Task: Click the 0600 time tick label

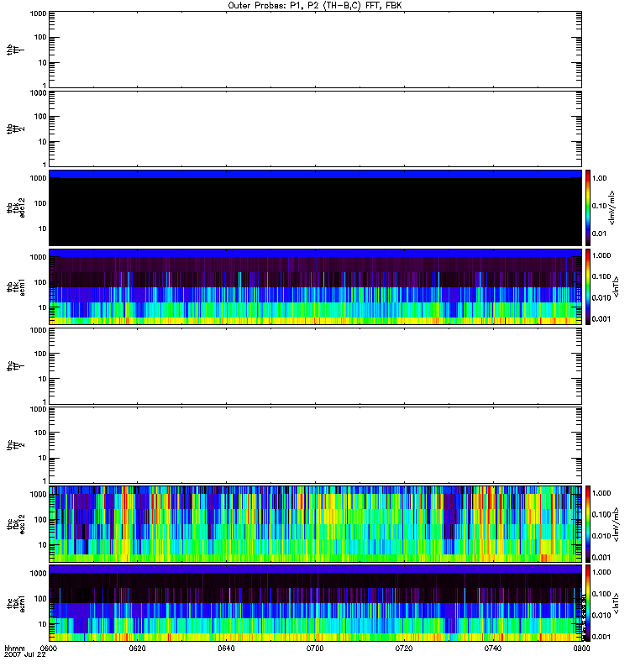Action: coord(49,649)
